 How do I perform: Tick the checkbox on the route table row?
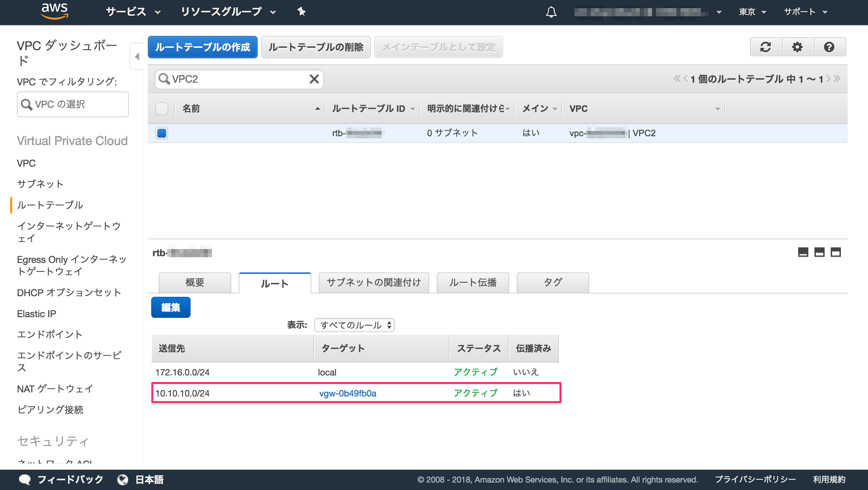162,133
